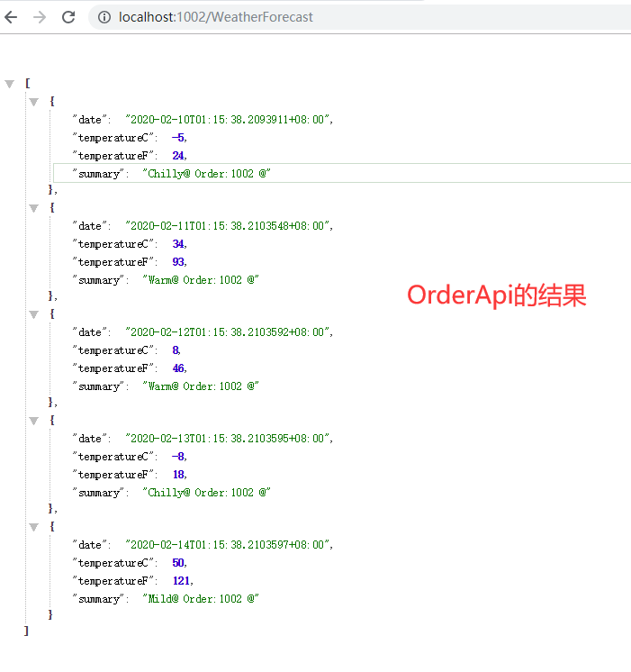Reload the page with the refresh icon
This screenshot has height=672, width=631.
pyautogui.click(x=68, y=17)
